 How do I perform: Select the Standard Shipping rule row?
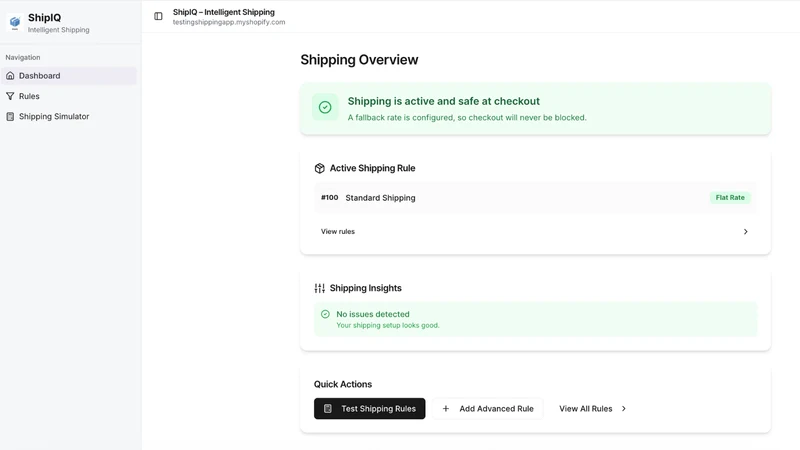point(535,197)
